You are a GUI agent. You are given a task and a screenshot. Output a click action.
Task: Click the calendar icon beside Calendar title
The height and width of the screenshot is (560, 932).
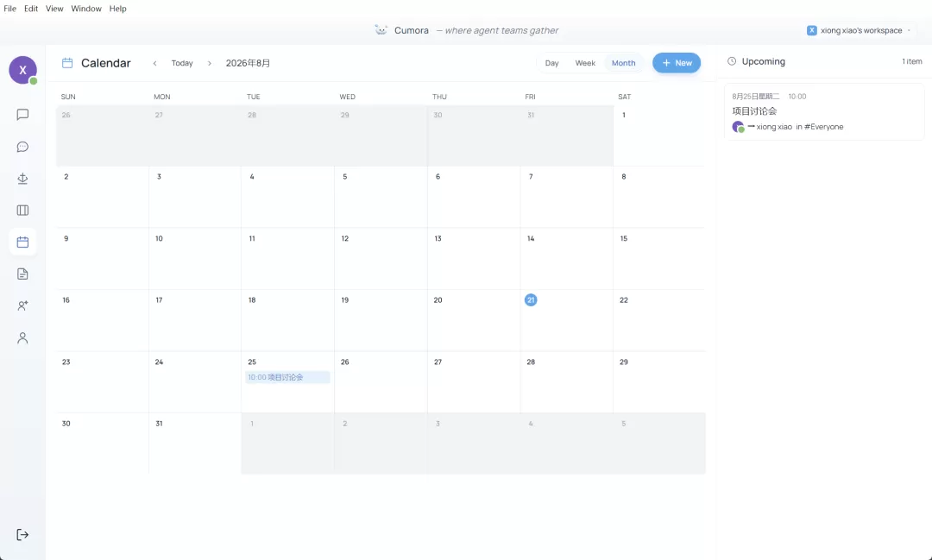[67, 63]
